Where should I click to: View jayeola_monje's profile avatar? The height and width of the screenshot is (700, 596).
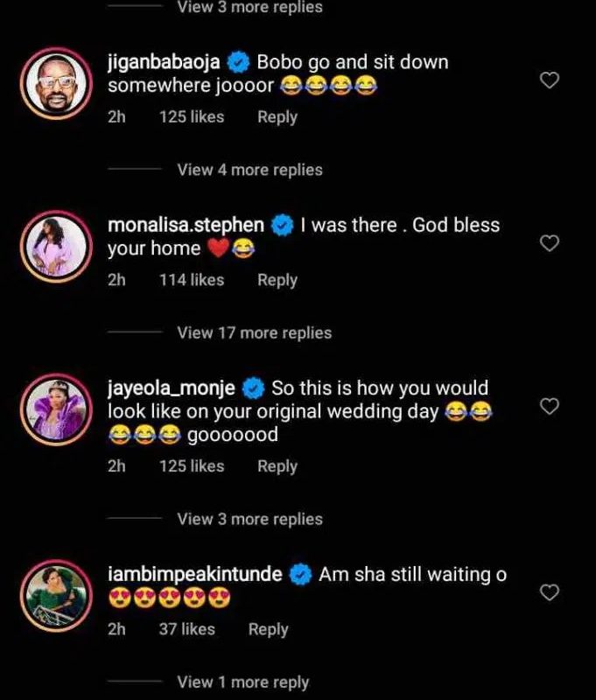click(56, 407)
